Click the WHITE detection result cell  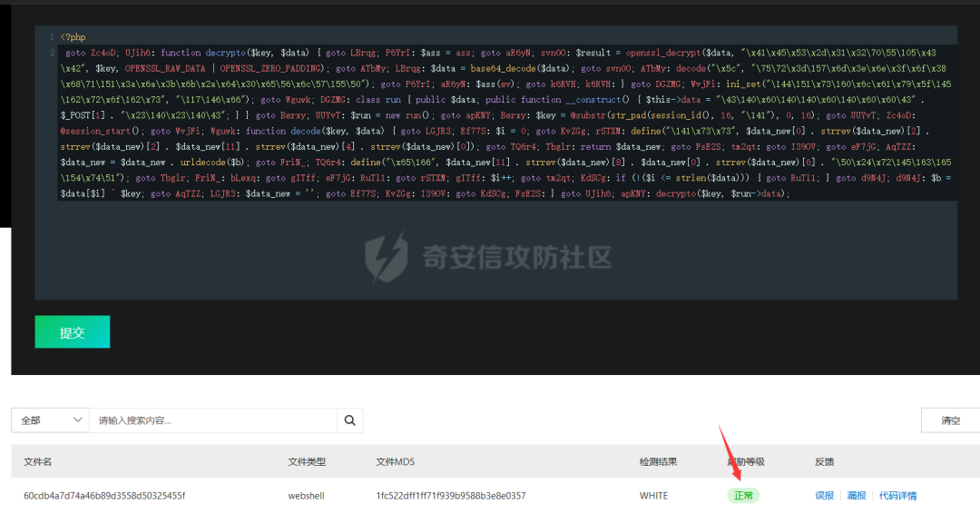pos(653,495)
